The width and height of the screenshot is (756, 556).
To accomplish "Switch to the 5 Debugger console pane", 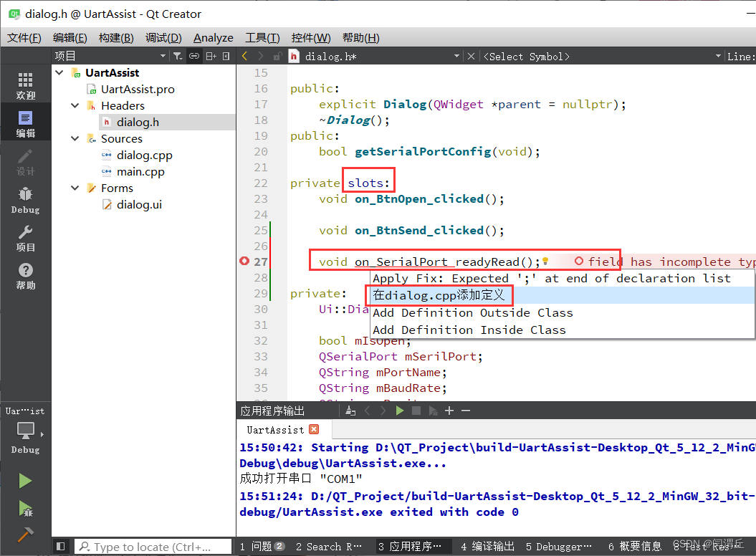I will [559, 547].
